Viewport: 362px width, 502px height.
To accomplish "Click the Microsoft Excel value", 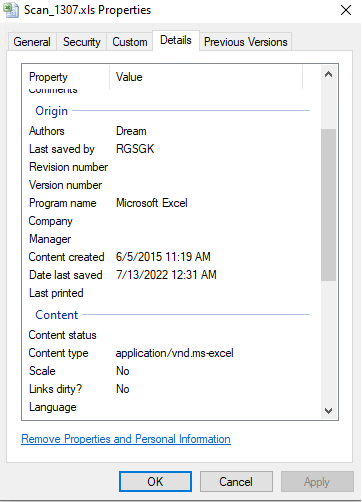I will [152, 203].
